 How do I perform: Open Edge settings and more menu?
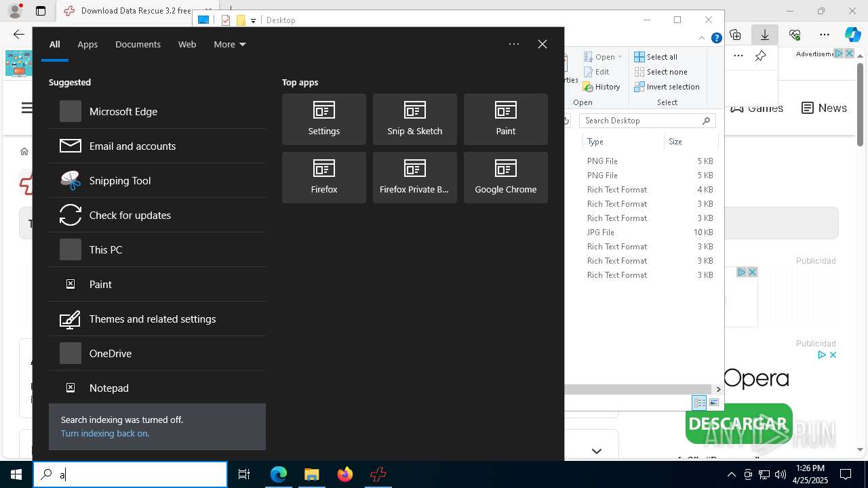(825, 35)
